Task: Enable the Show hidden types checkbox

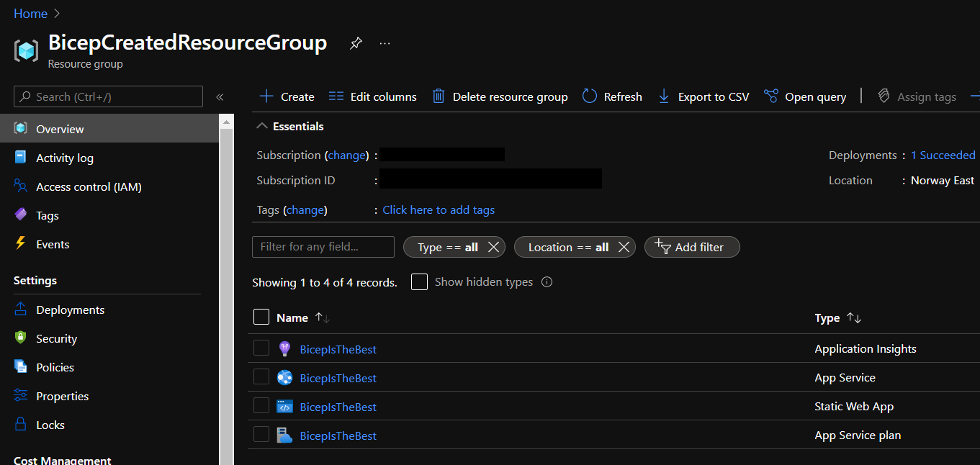Action: click(419, 282)
